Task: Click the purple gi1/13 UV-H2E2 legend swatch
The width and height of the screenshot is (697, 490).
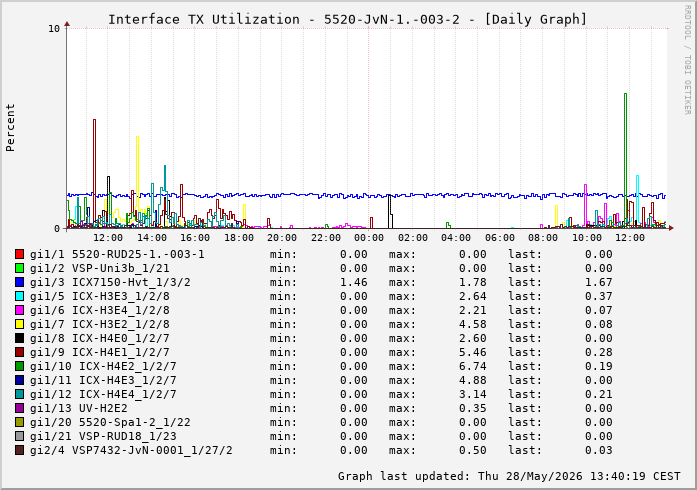Action: [19, 408]
